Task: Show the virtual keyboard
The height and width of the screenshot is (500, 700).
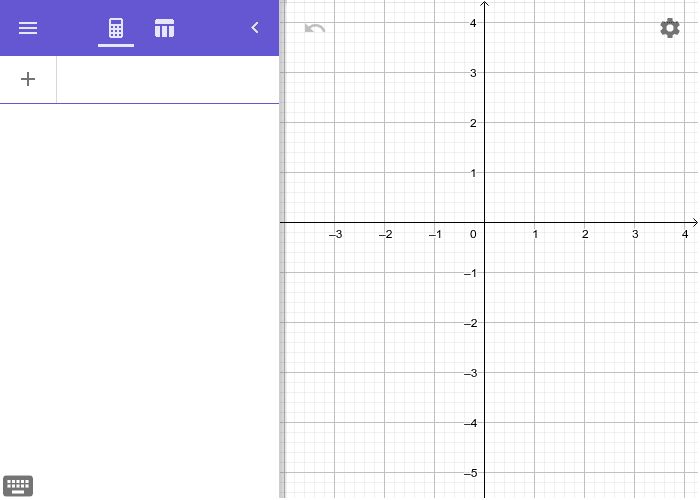Action: 18,486
